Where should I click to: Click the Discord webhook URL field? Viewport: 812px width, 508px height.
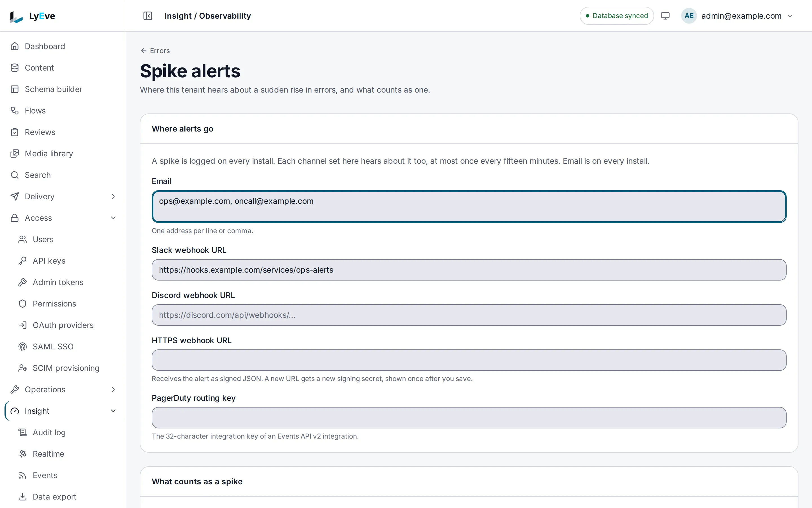point(469,315)
